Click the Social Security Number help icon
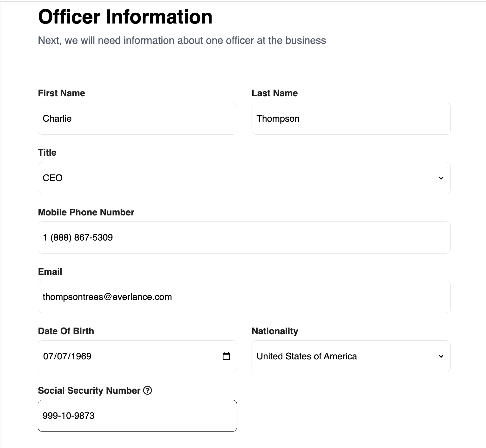This screenshot has width=486, height=448. pos(147,390)
